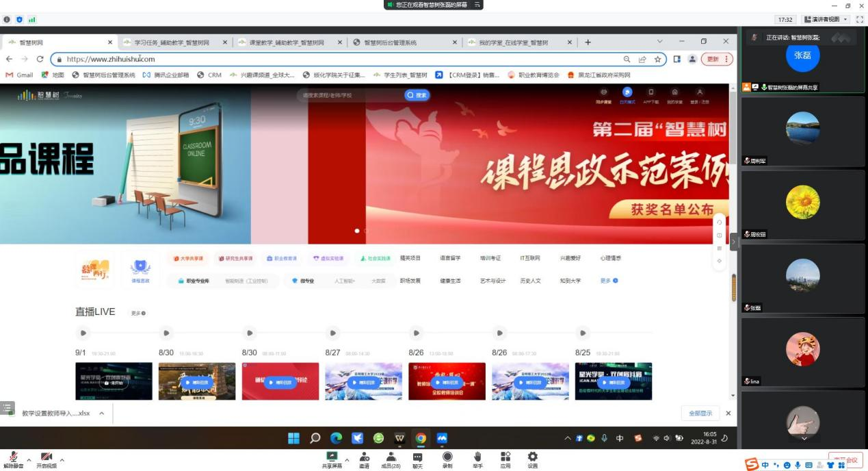
Task: Click the 举手 raise hand icon
Action: tap(477, 457)
